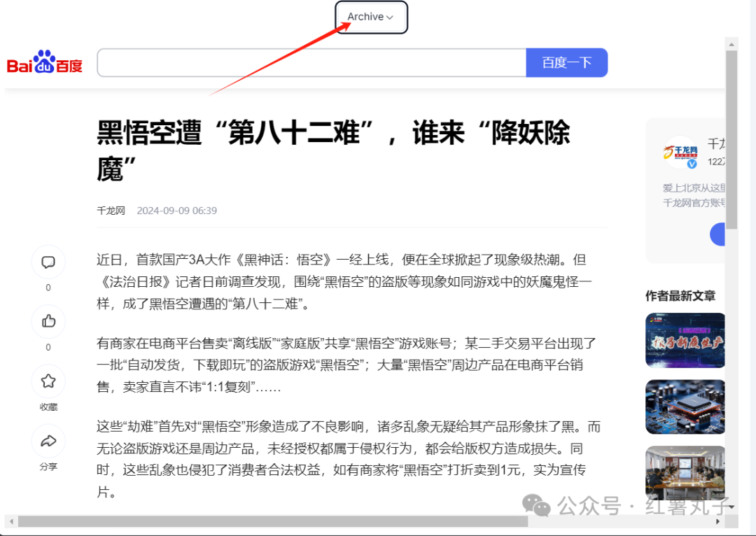Click the paragraph starting 近日，首款国产3A大作
Image resolution: width=756 pixels, height=536 pixels.
point(344,282)
